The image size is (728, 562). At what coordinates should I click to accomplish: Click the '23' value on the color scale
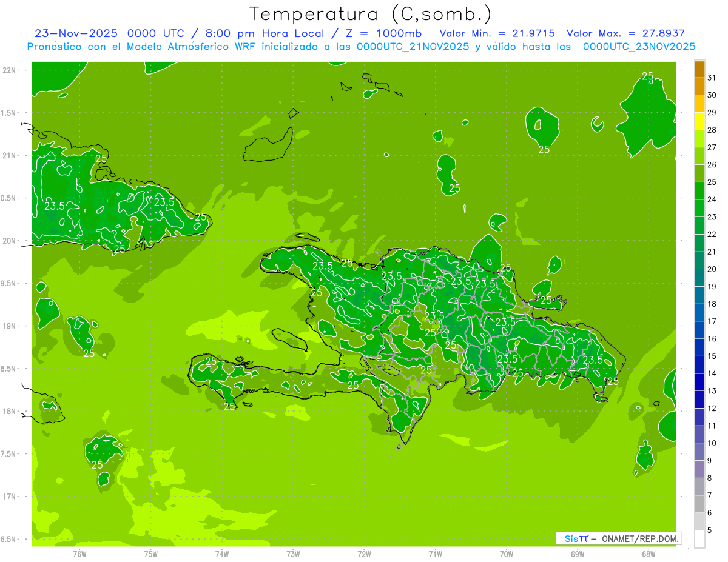(x=712, y=217)
